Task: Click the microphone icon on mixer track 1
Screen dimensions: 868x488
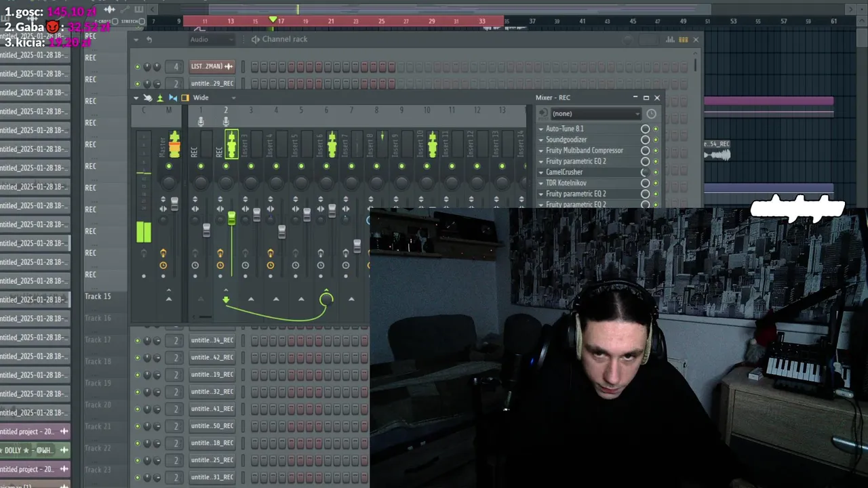Action: click(x=201, y=121)
